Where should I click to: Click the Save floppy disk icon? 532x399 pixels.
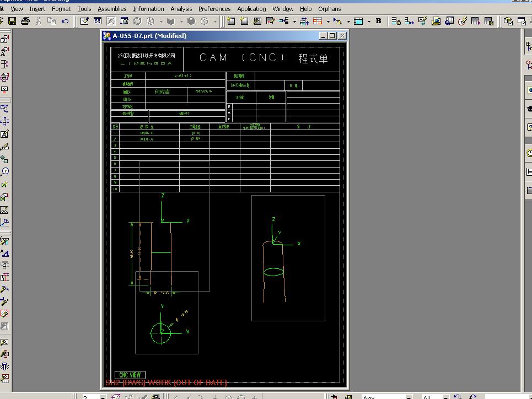(12, 21)
